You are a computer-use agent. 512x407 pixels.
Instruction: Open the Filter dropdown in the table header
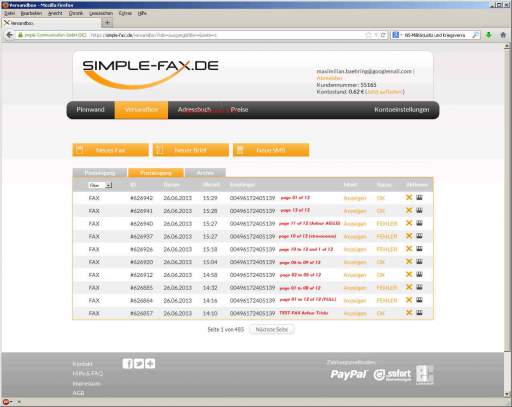click(x=100, y=185)
